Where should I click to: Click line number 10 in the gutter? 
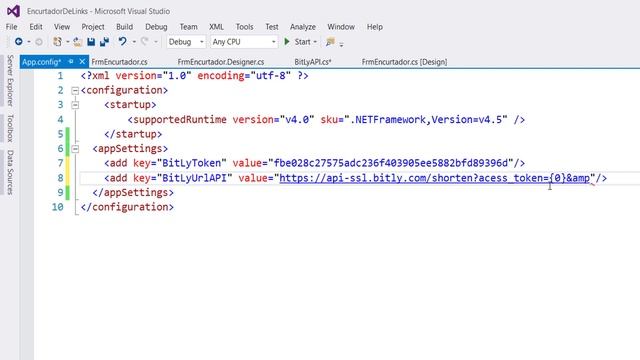[x=58, y=207]
